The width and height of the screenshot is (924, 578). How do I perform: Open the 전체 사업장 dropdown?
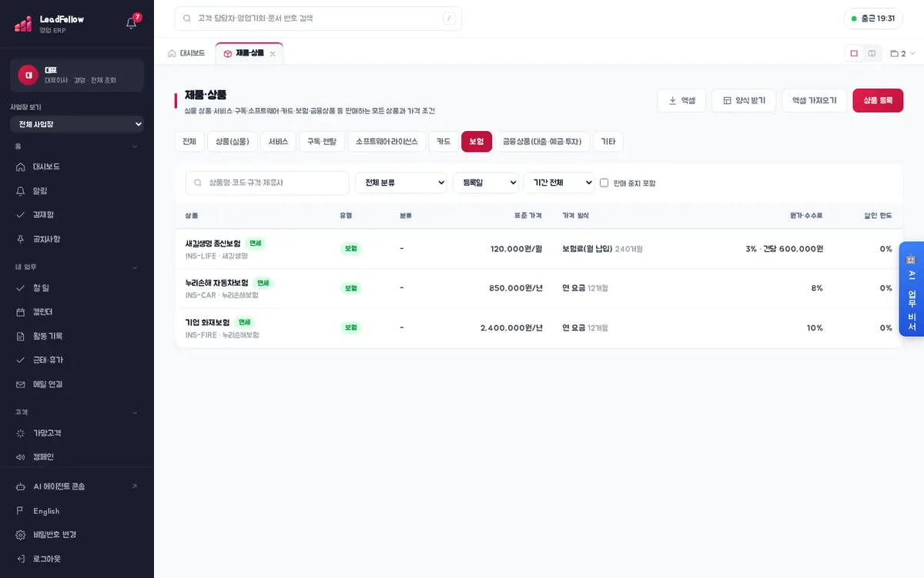click(77, 124)
